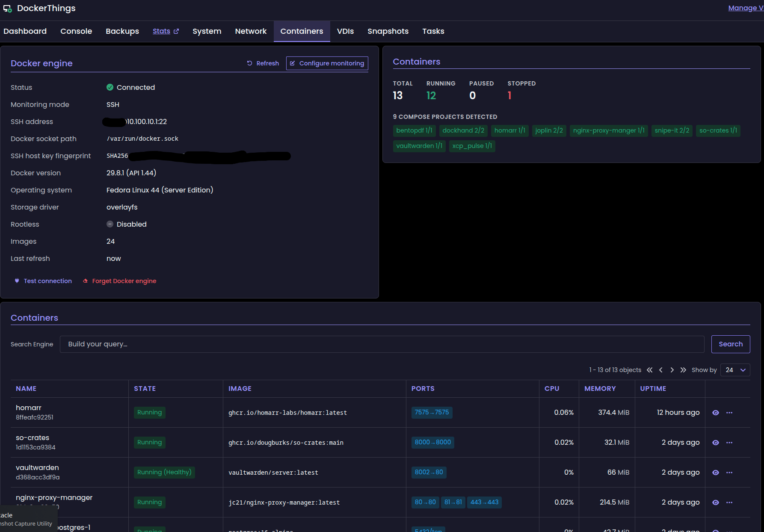Click Configure monitoring button

327,63
